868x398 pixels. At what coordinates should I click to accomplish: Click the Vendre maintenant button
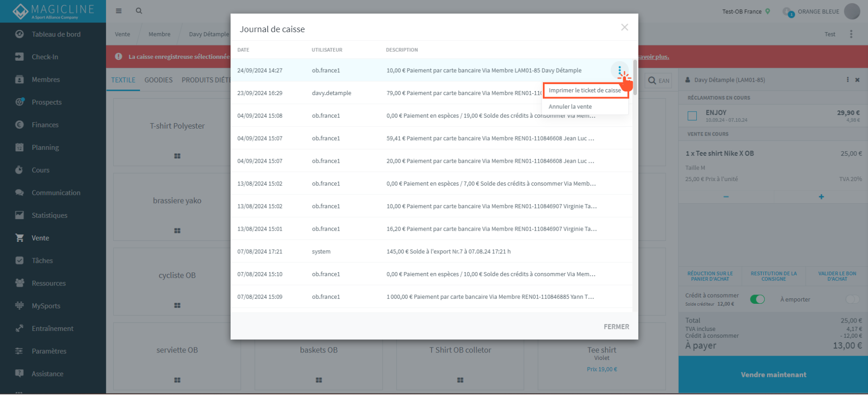(x=773, y=375)
